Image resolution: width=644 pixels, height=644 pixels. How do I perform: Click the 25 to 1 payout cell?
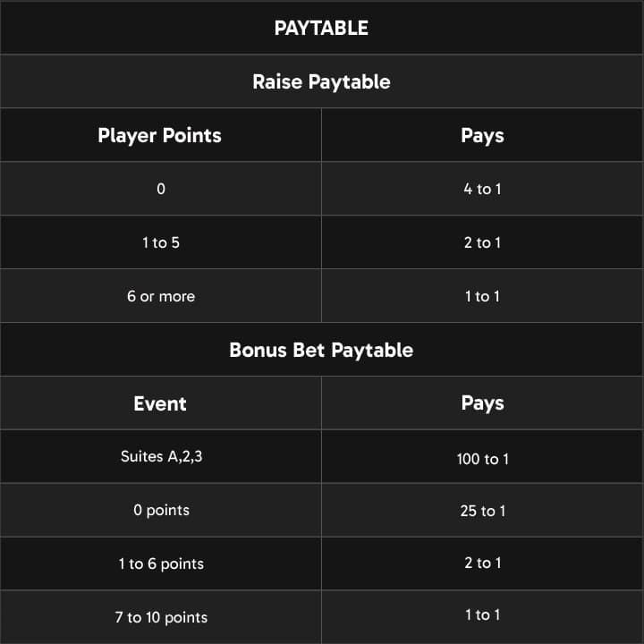tap(482, 511)
